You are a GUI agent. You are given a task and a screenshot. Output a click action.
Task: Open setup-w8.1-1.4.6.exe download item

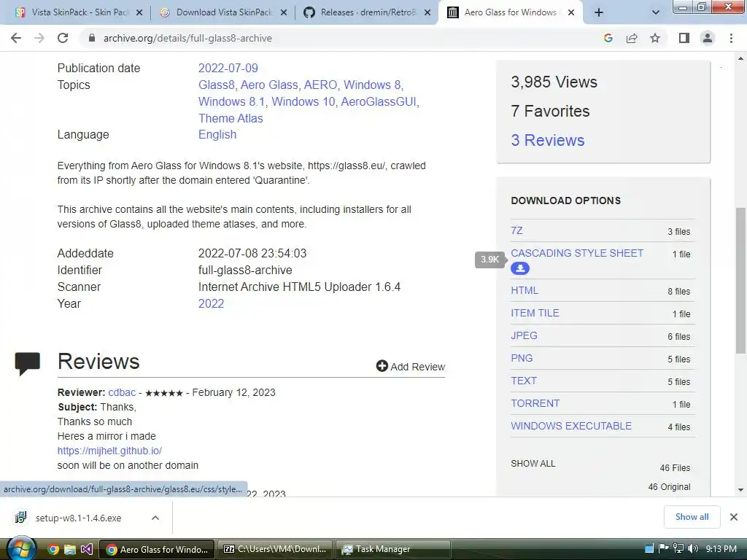click(x=79, y=518)
